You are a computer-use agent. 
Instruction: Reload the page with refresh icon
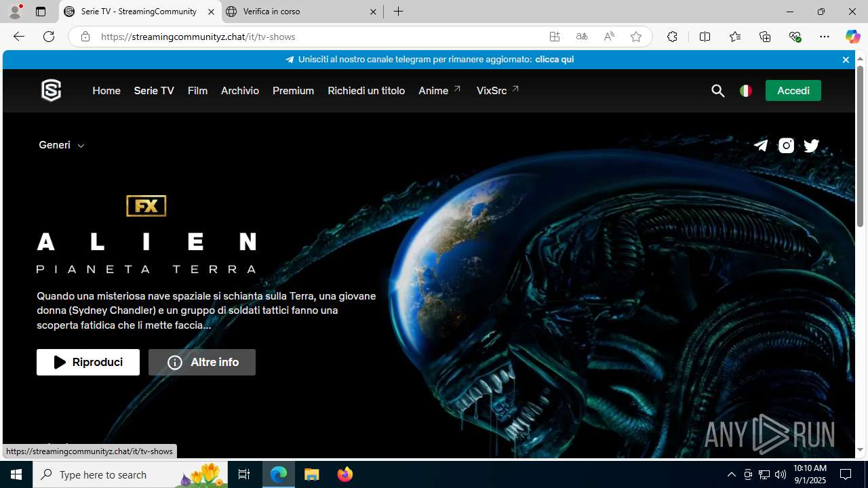49,37
